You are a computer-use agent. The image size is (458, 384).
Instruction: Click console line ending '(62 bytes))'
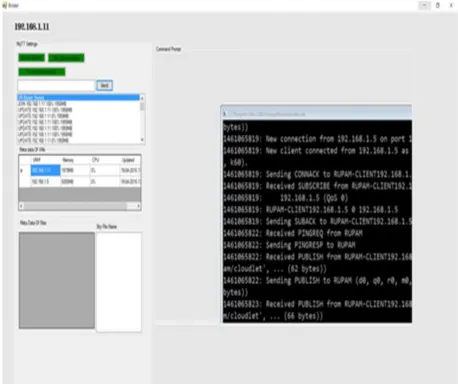click(275, 269)
